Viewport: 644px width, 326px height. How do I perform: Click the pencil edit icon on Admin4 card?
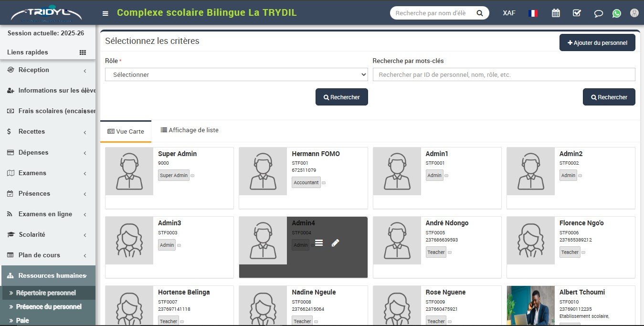point(335,243)
